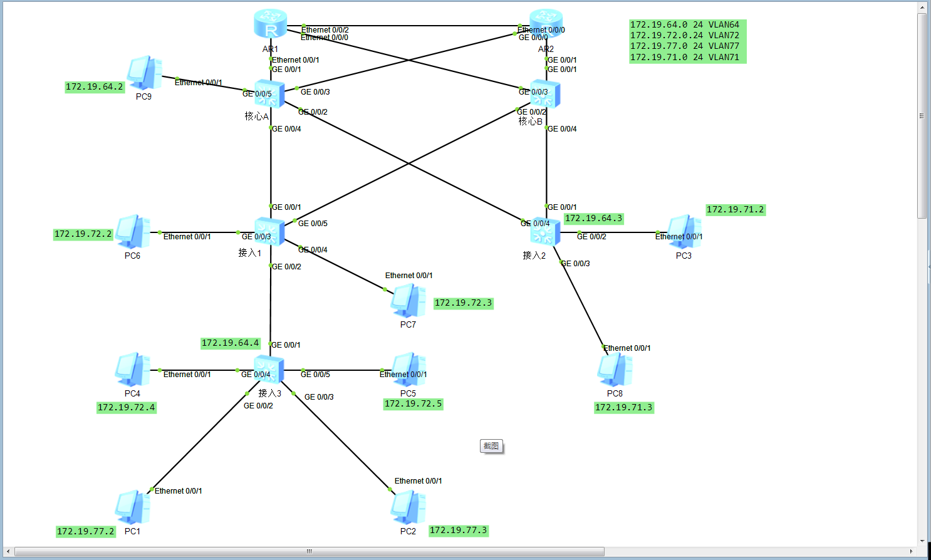Click GE 0/0/2 port label beside 接入2
The width and height of the screenshot is (931, 560).
tap(591, 237)
